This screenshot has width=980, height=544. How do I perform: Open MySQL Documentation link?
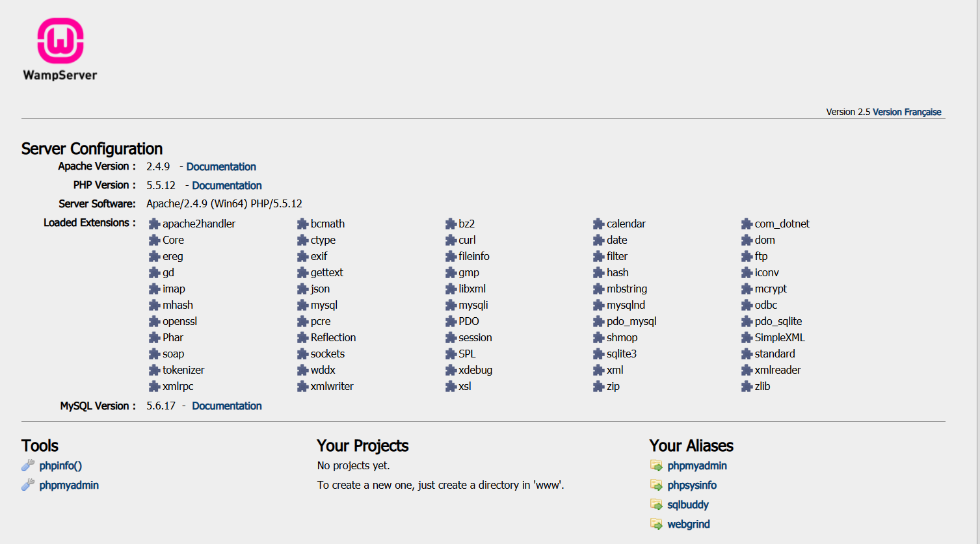(x=227, y=406)
